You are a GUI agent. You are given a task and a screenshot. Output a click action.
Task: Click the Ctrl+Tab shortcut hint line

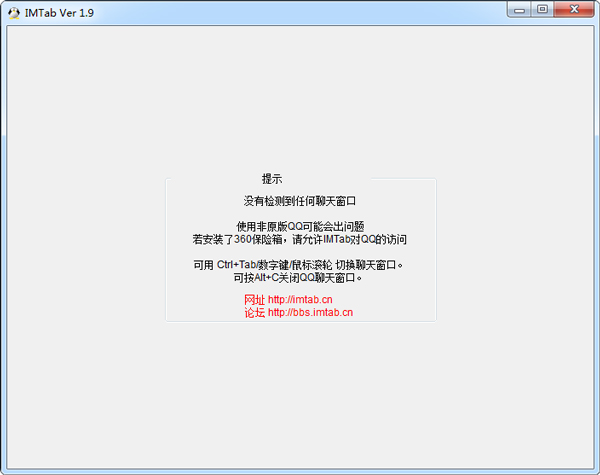(x=298, y=264)
